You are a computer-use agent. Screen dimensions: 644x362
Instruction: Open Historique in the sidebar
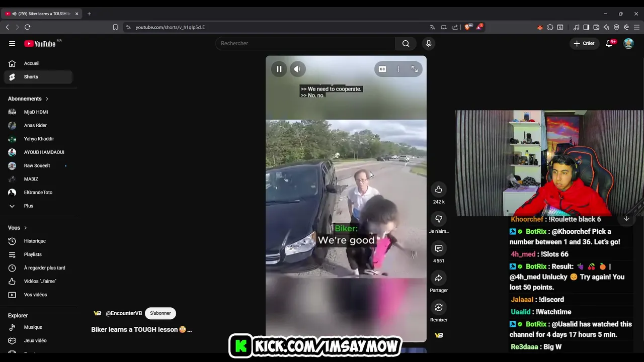39,241
